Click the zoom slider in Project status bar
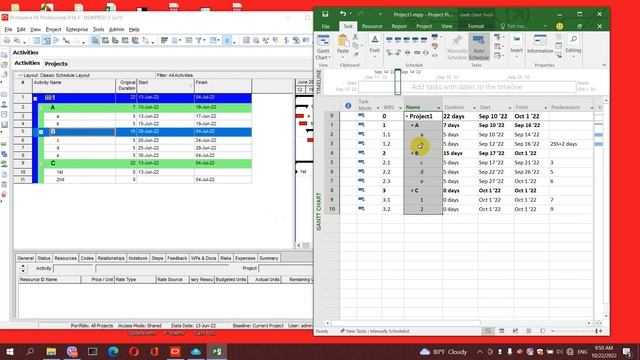 (576, 331)
